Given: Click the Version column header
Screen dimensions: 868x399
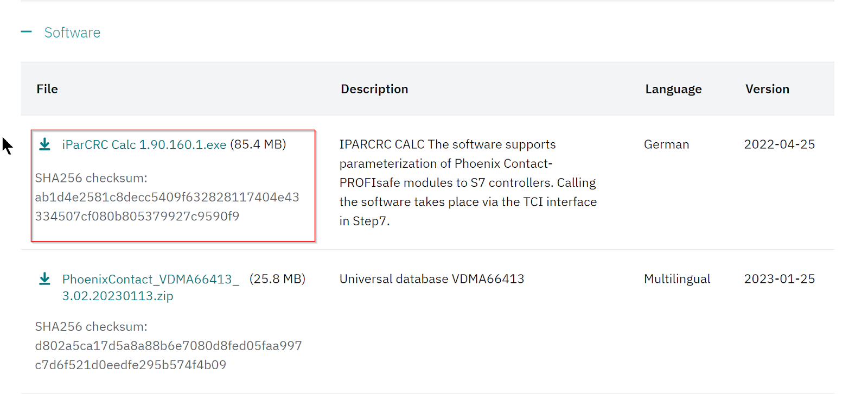Looking at the screenshot, I should [x=767, y=89].
